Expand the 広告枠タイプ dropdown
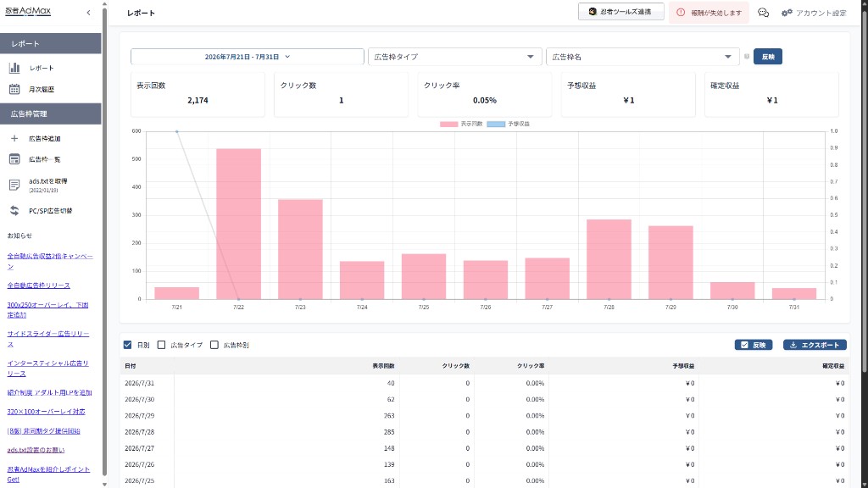Screen dimensions: 868x488 [455, 57]
